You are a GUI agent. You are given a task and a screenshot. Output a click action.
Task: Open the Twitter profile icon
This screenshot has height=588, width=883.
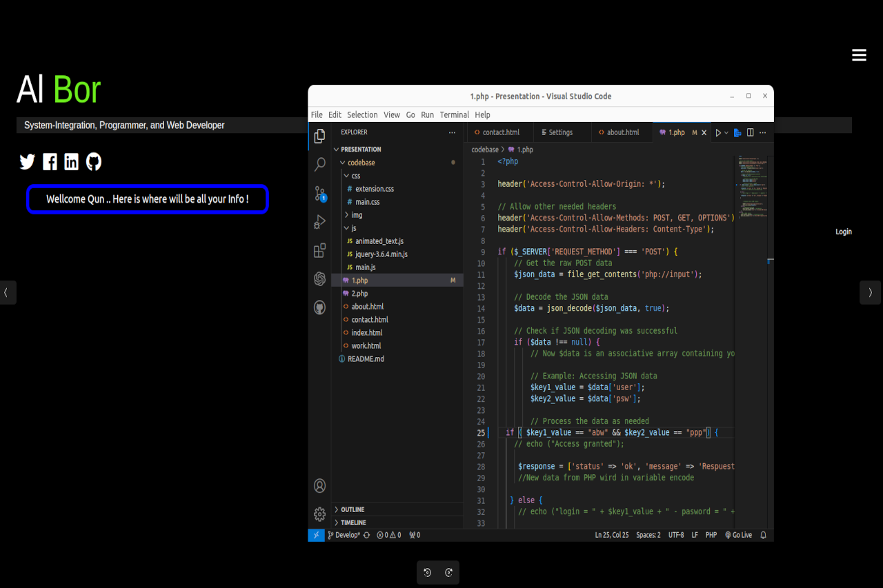(x=27, y=162)
